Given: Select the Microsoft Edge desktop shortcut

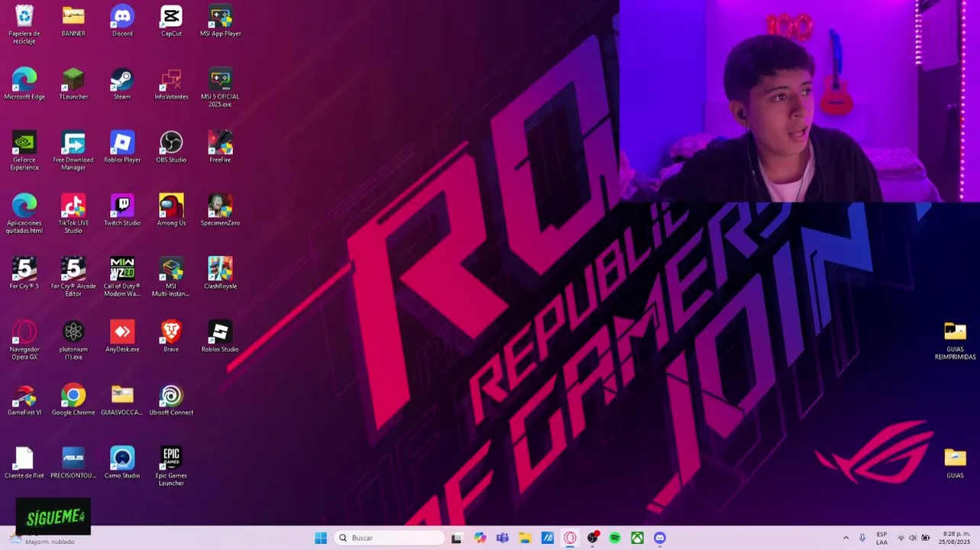Looking at the screenshot, I should coord(24,84).
